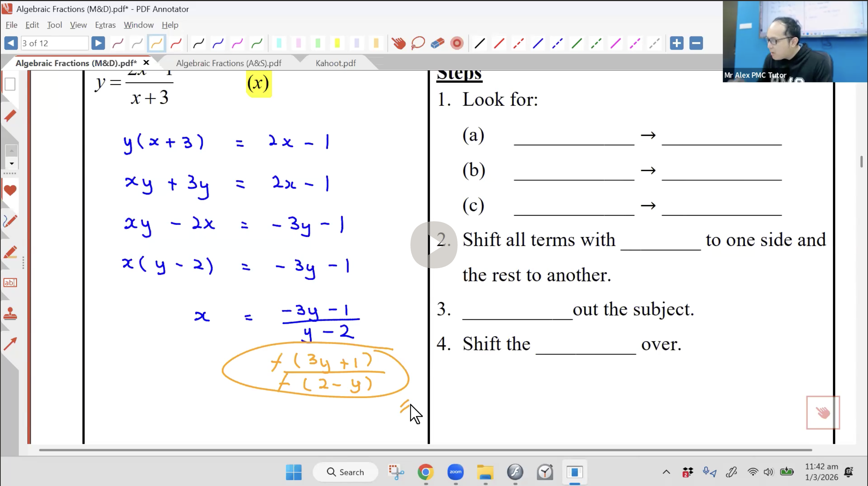Click the floating pan hand button
Image resolution: width=868 pixels, height=486 pixels.
823,413
